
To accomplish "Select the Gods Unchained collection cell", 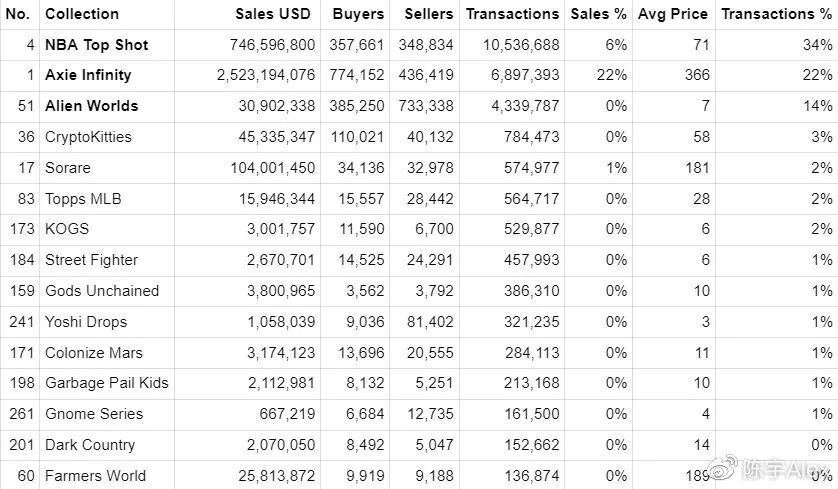I will coord(102,291).
